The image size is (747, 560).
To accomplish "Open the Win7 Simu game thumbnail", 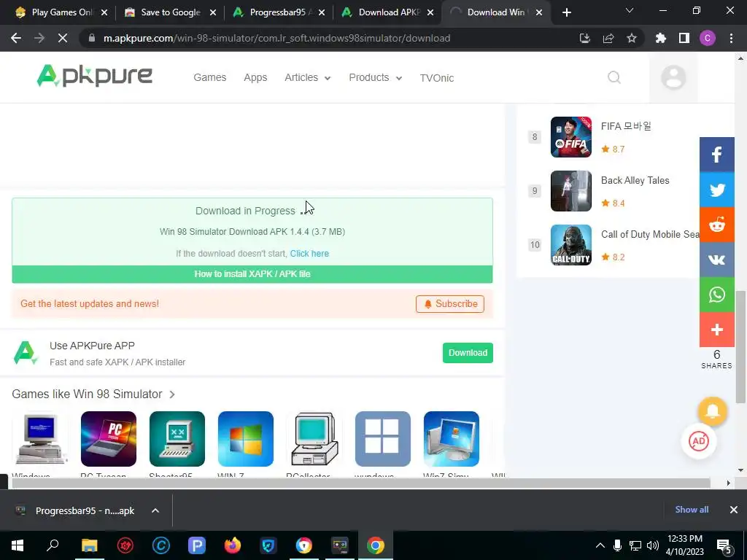I will click(451, 439).
